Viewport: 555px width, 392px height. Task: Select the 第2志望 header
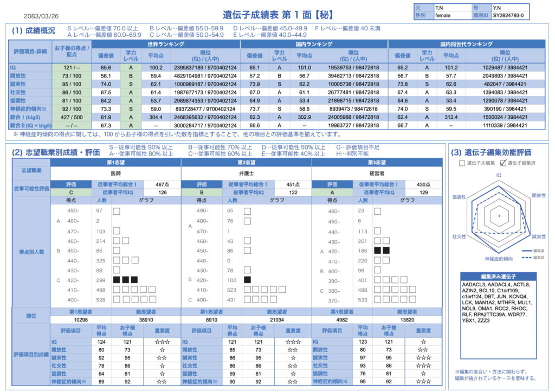click(x=247, y=162)
